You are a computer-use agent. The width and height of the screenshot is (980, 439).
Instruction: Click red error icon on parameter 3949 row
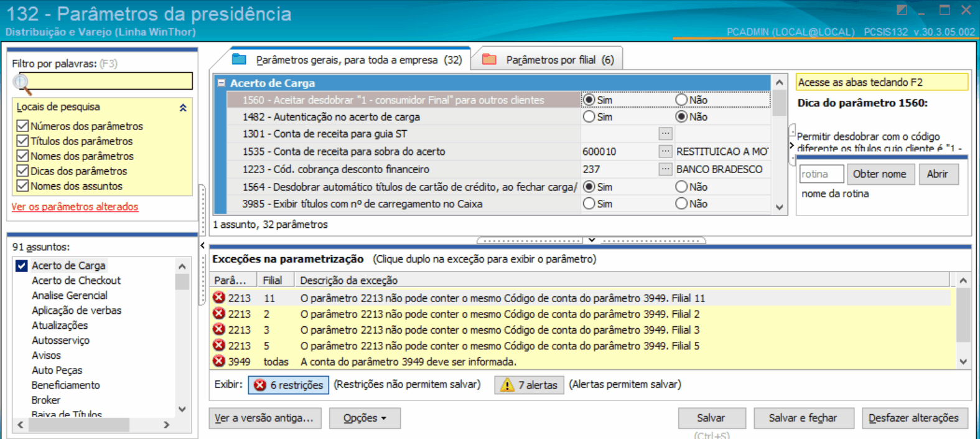coord(219,361)
